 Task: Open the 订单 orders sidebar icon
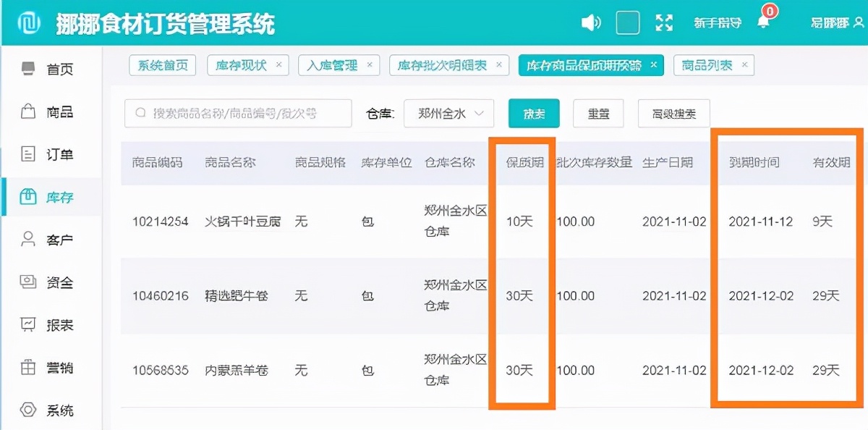[43, 154]
